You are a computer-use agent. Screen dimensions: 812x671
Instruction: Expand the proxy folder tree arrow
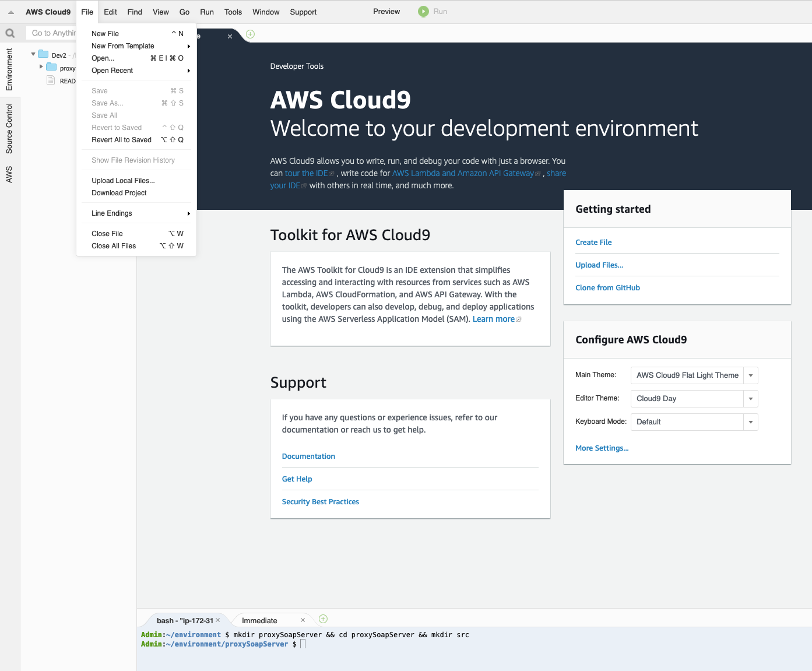coord(41,67)
